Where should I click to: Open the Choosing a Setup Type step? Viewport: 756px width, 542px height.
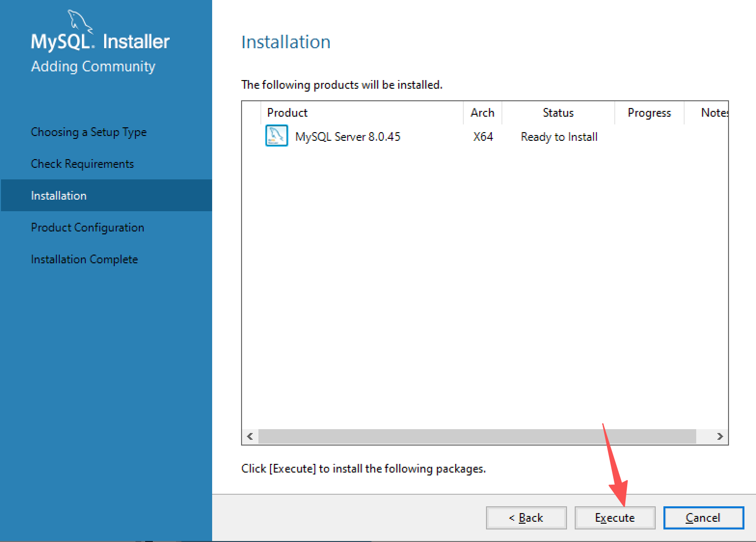89,132
